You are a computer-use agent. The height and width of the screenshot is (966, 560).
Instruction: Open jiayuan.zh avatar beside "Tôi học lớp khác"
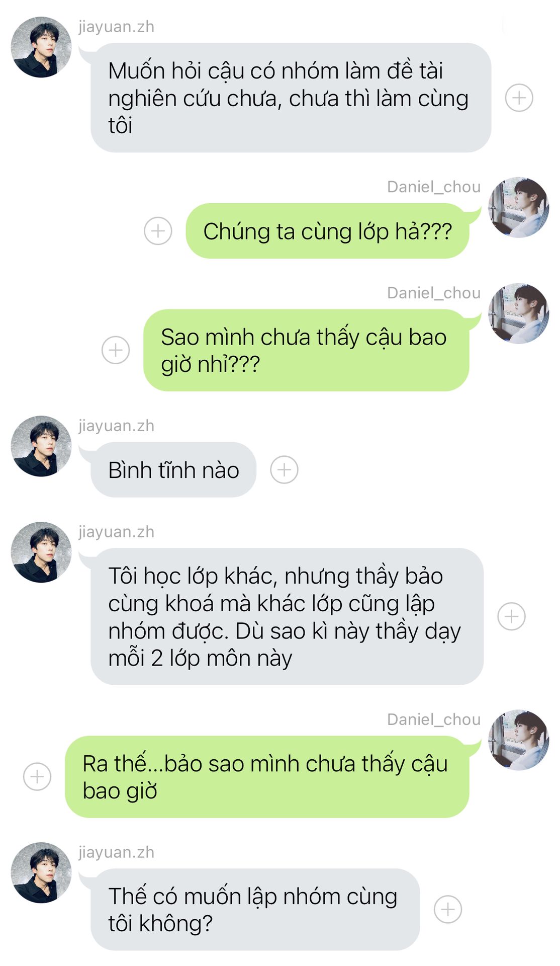point(41,552)
